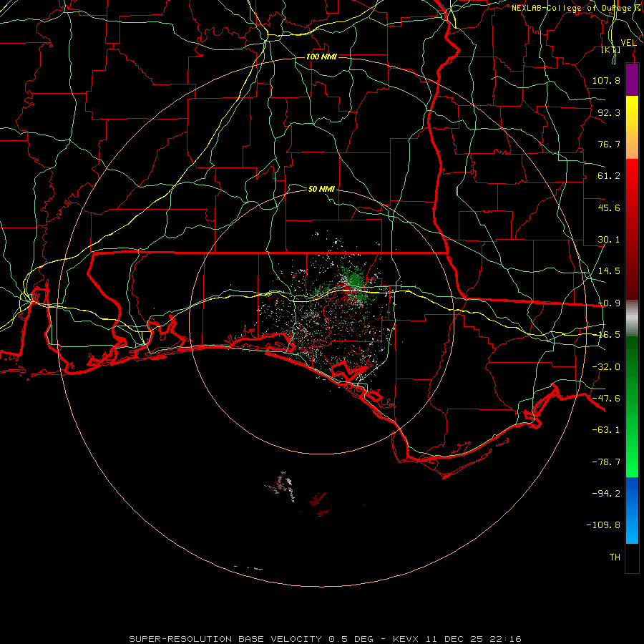The image size is (644, 644).
Task: Click the -78.7 value on the velocity scale
Action: click(606, 462)
